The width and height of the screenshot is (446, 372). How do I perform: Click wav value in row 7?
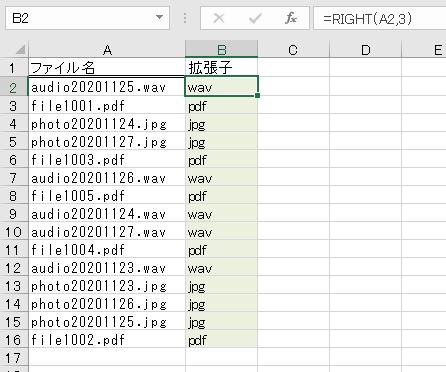point(200,179)
